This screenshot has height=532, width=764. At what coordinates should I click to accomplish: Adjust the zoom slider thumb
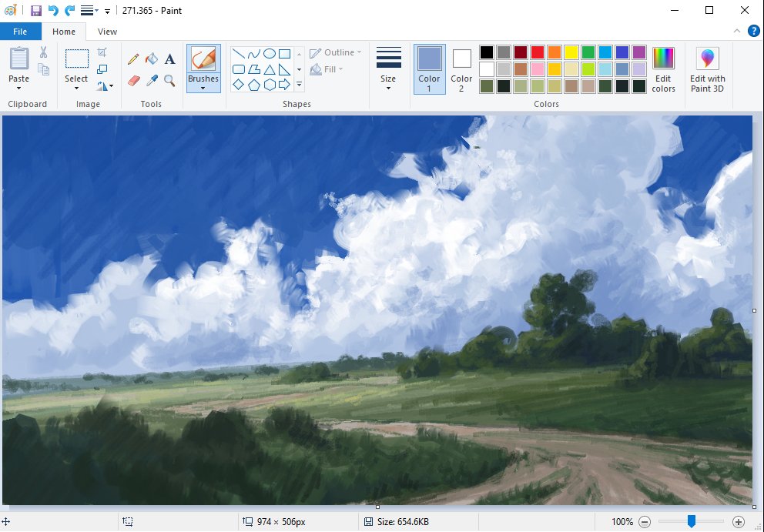pyautogui.click(x=691, y=521)
